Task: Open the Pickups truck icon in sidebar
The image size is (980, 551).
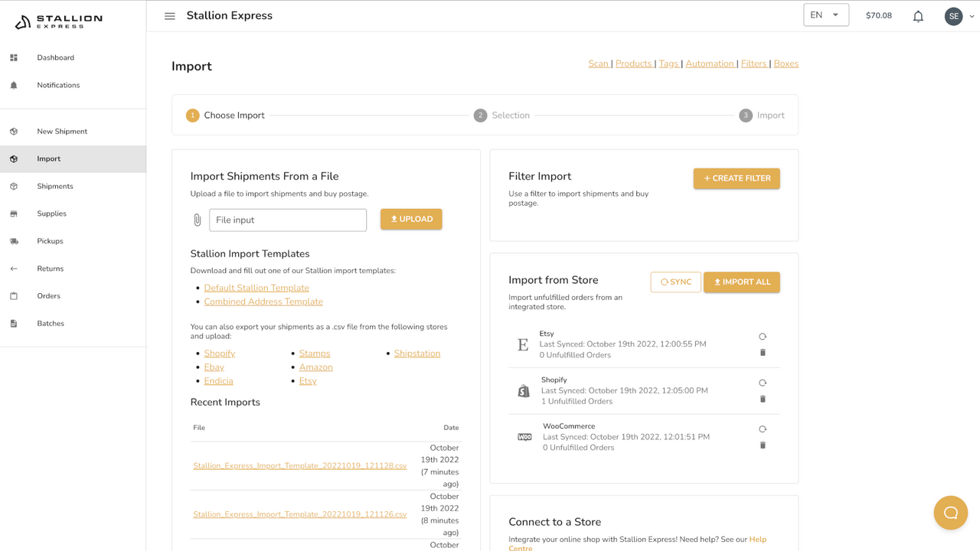Action: [x=14, y=241]
